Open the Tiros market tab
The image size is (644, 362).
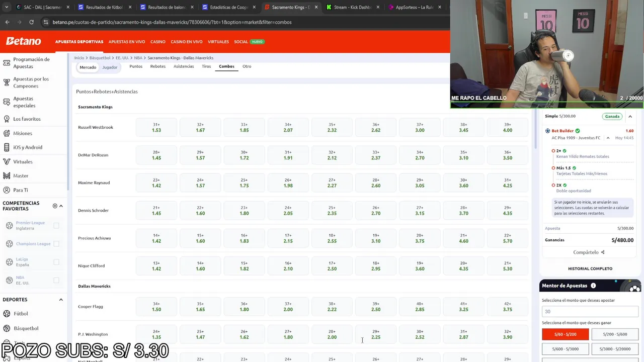pyautogui.click(x=206, y=66)
